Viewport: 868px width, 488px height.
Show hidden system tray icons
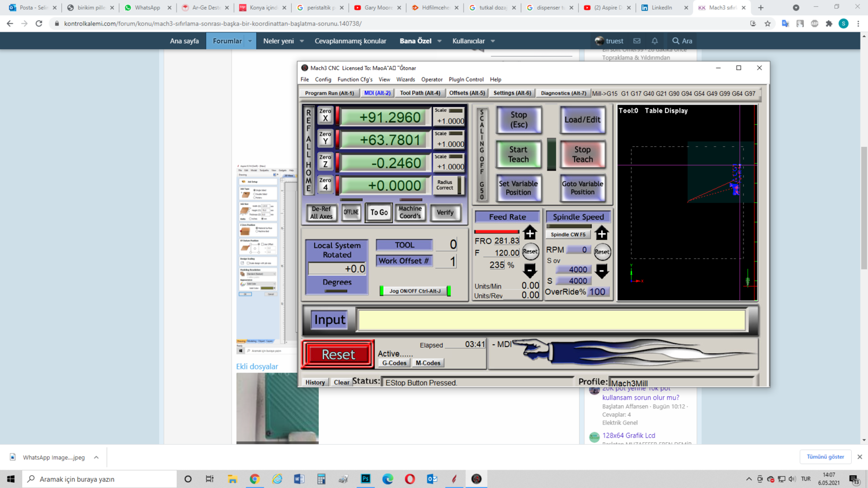tap(749, 479)
